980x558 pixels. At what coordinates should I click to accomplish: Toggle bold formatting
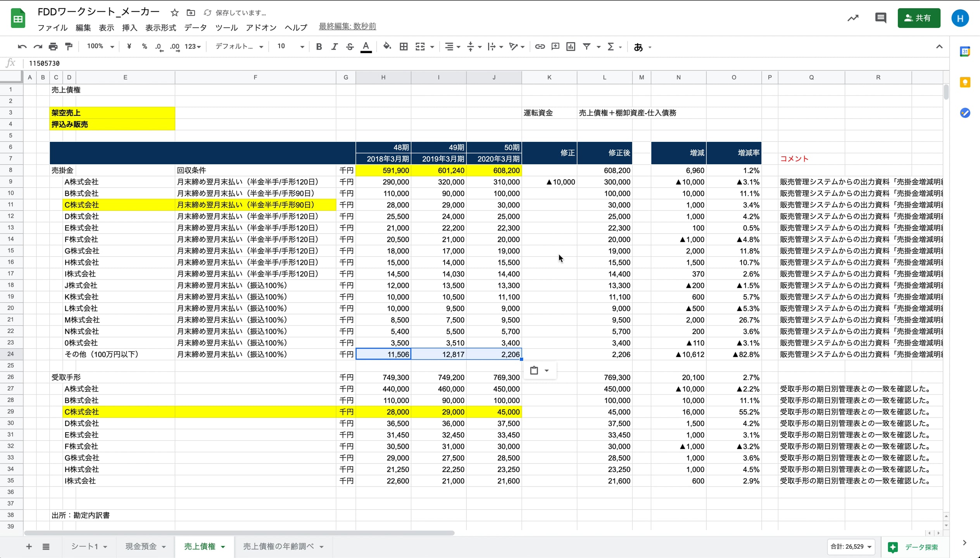tap(318, 46)
